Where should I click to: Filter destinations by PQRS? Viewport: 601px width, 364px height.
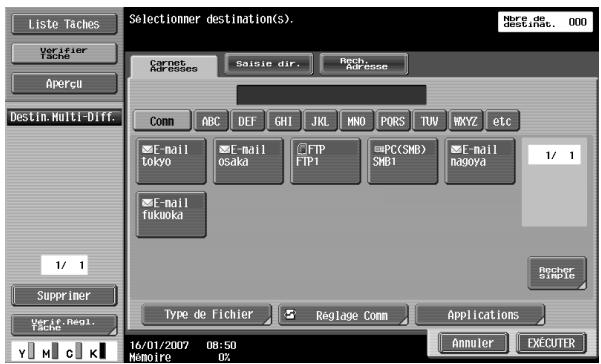pyautogui.click(x=392, y=121)
